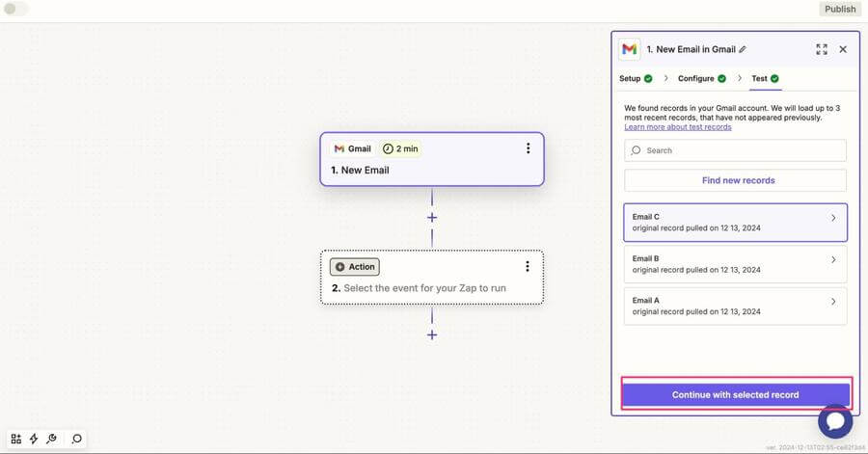Expand Email C record details chevron
The image size is (868, 454).
point(833,218)
